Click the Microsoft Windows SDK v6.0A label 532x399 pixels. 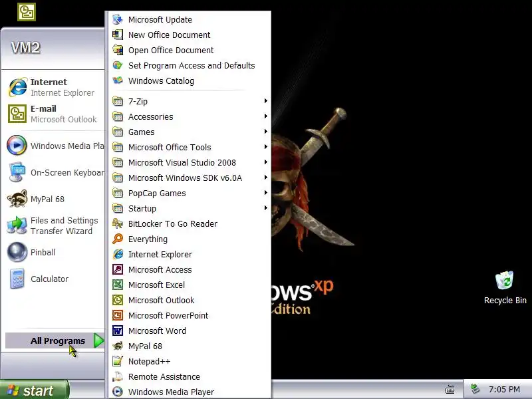click(185, 178)
